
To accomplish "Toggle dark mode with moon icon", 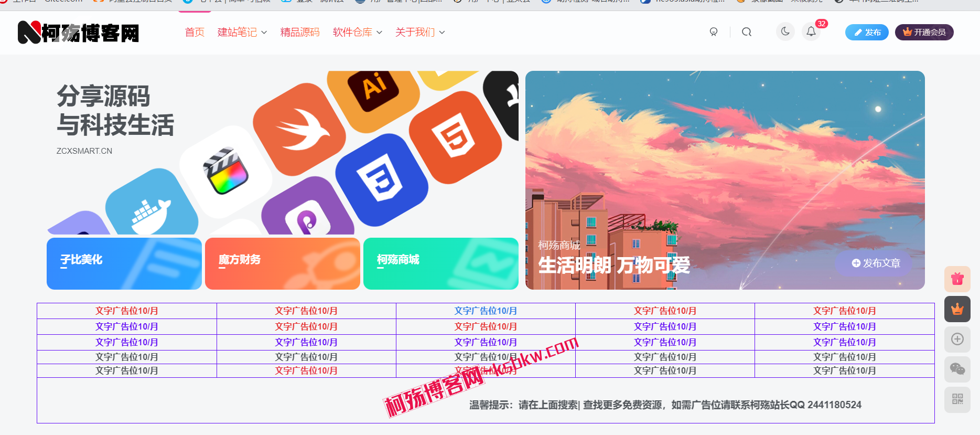I will pos(785,31).
